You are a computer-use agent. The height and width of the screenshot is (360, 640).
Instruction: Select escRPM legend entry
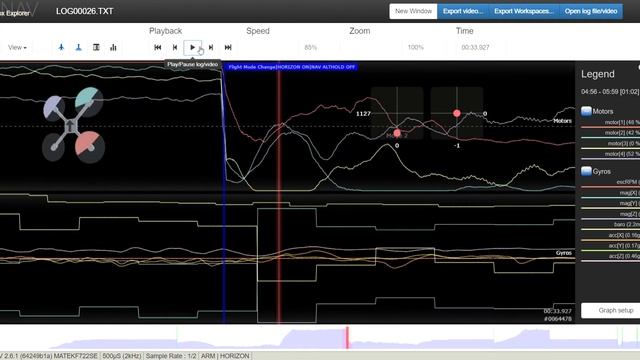[x=611, y=182]
